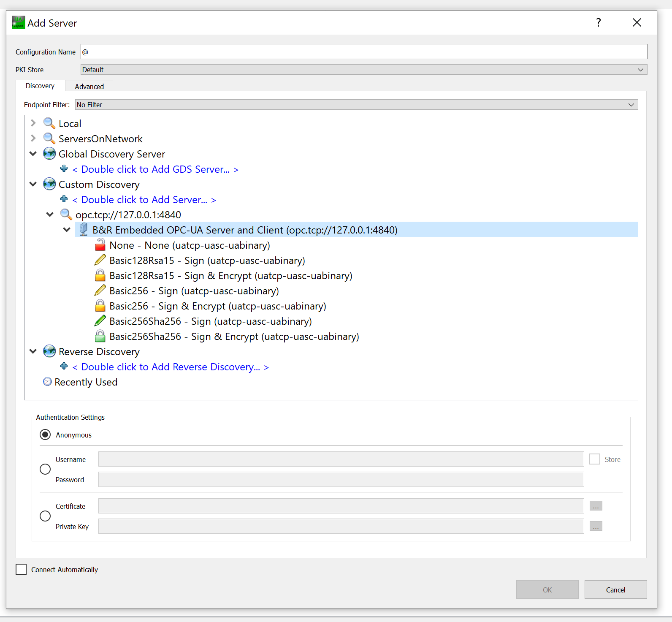Click the magnifier icon for opc.tcp://127.0.0.1:4840

coord(66,215)
